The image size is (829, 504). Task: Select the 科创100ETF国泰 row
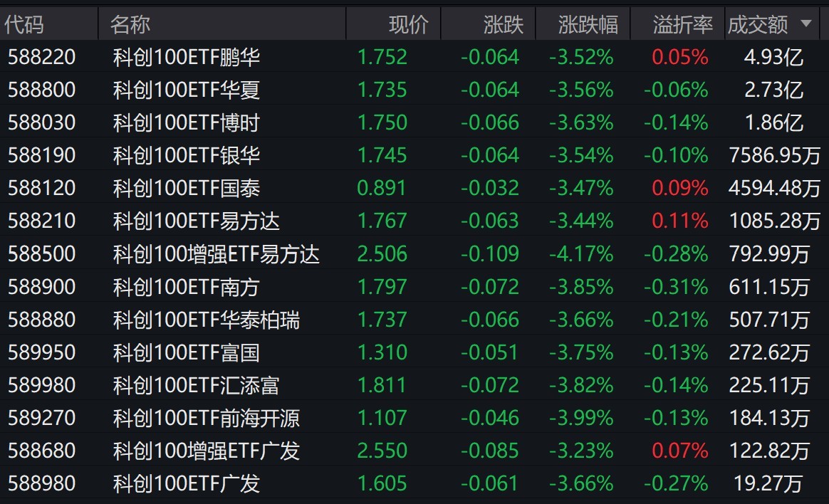click(414, 187)
